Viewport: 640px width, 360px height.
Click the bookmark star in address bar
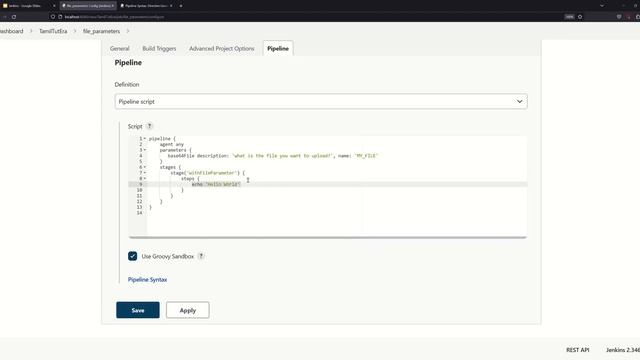point(580,17)
